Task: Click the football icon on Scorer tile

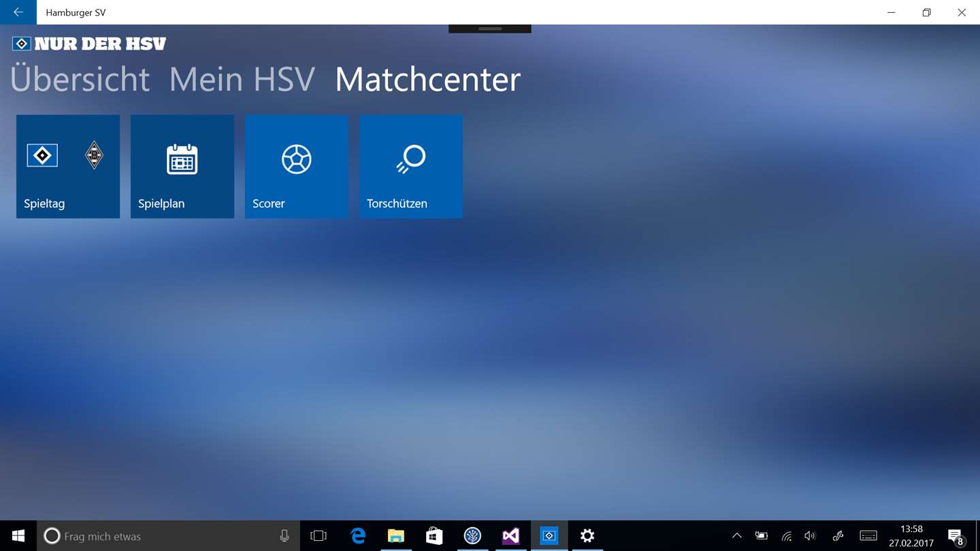Action: pyautogui.click(x=297, y=159)
